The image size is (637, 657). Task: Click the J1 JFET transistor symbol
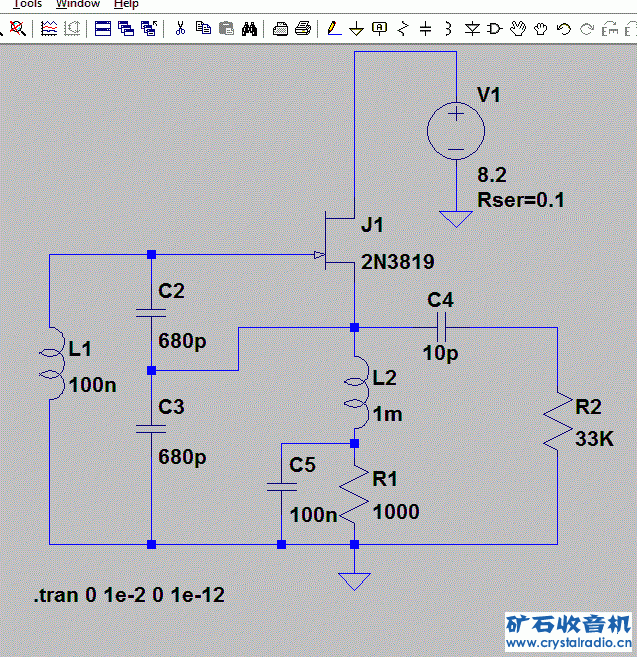(337, 241)
